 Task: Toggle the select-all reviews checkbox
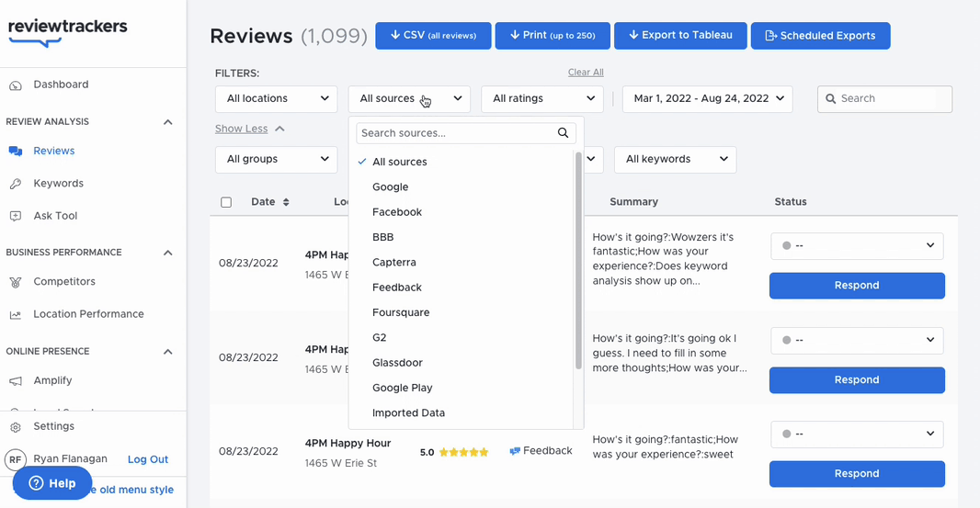click(x=226, y=202)
